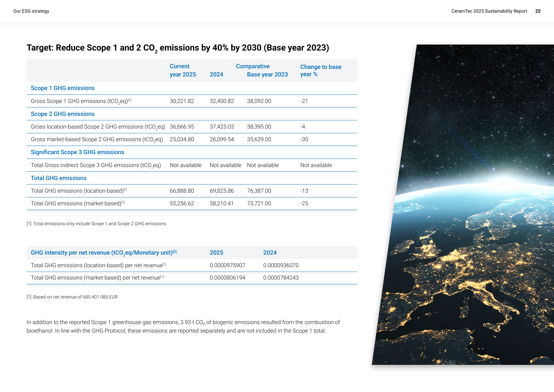Viewport: 554px width, 392px height.
Task: Select total market-based value 55,256.62
Action: (x=182, y=203)
